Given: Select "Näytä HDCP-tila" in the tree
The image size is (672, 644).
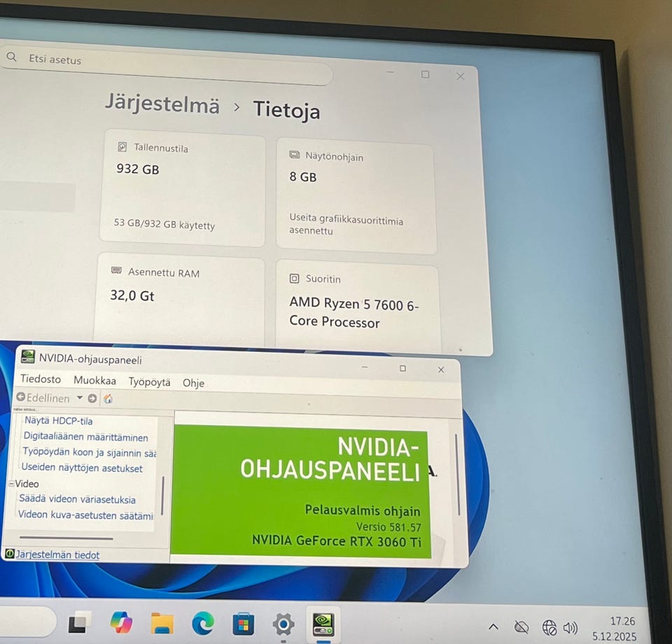Looking at the screenshot, I should pyautogui.click(x=58, y=421).
